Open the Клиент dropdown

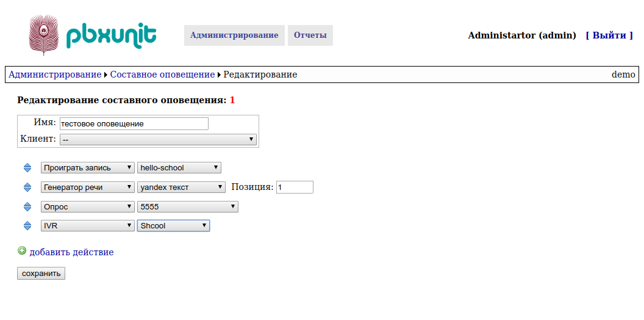coord(158,139)
